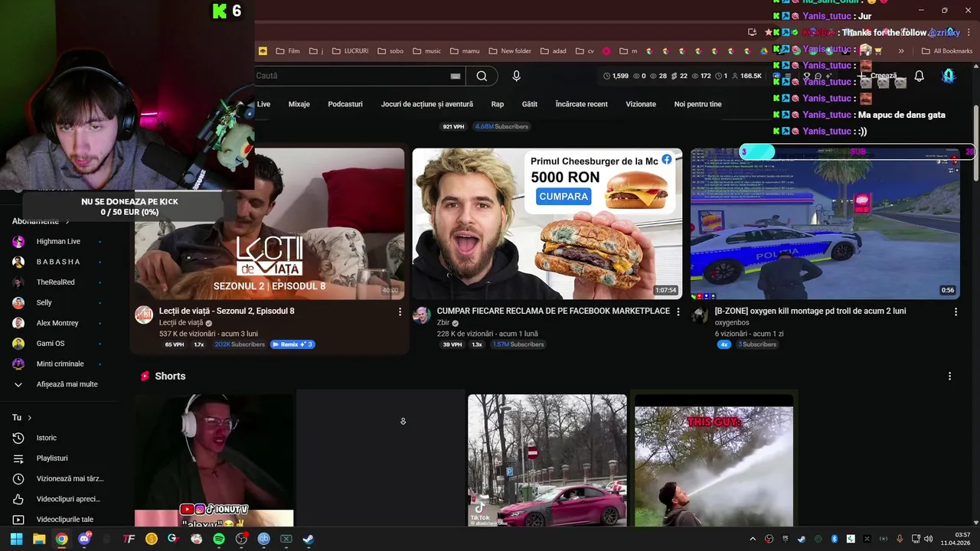980x551 pixels.
Task: Open the Zbir channel avatar
Action: (x=422, y=315)
